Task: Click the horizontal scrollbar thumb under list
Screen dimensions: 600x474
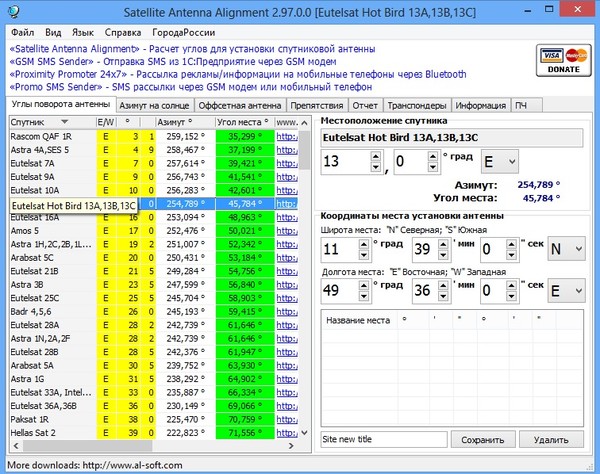Action: (88, 446)
